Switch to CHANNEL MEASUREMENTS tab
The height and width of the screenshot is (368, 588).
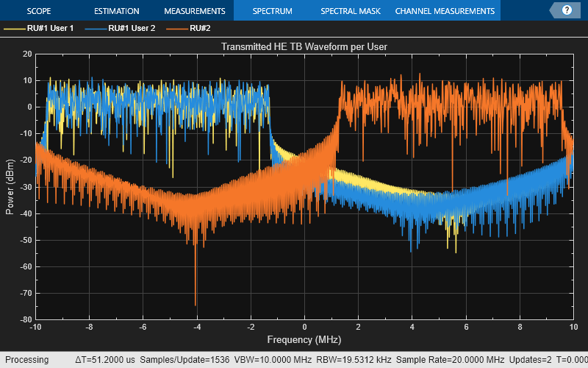(445, 11)
